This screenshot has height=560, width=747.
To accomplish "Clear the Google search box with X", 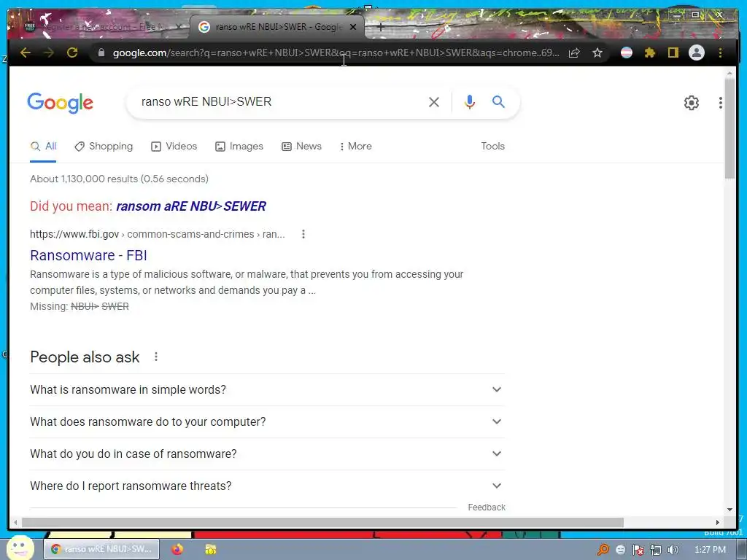I will 434,102.
